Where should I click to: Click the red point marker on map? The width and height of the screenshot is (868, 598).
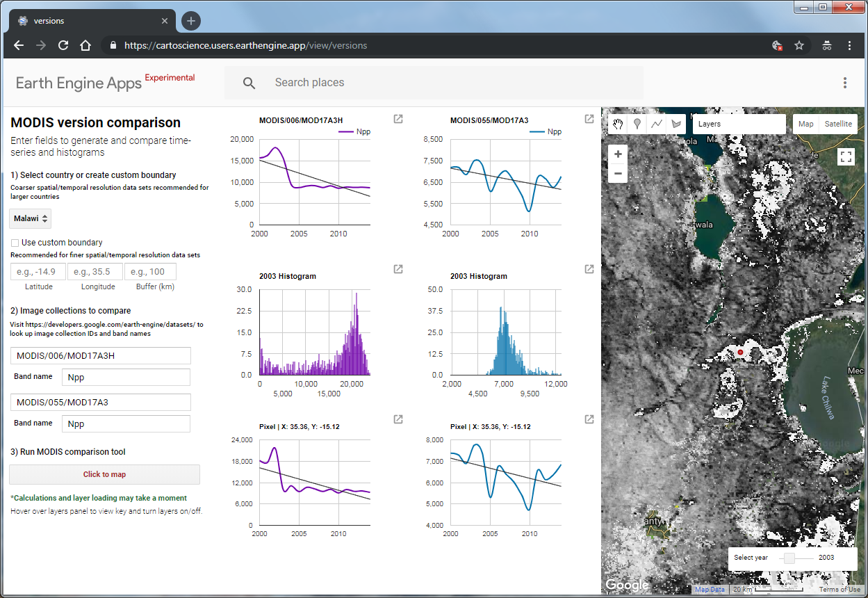coord(740,353)
